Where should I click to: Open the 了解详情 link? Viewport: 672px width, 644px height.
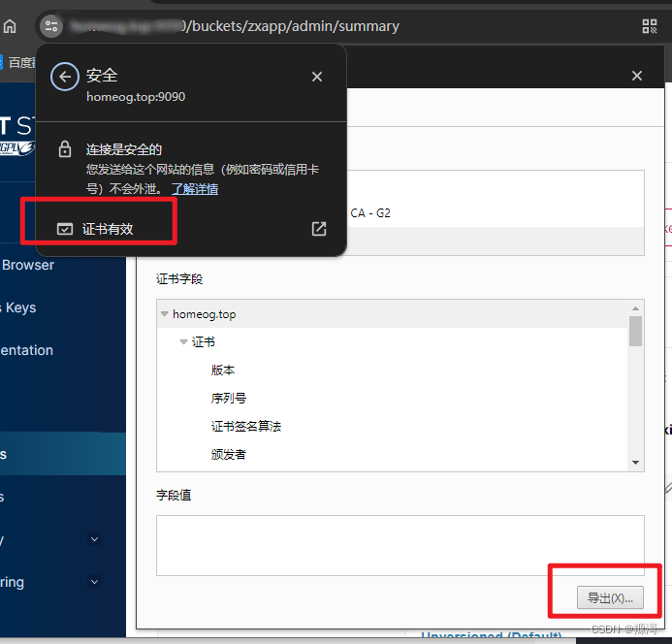pos(195,189)
